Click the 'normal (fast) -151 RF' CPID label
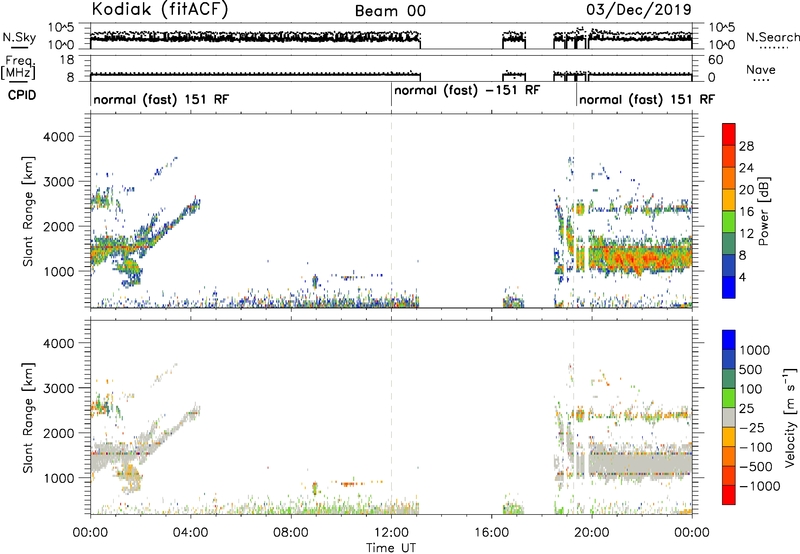800x554 pixels. point(467,90)
